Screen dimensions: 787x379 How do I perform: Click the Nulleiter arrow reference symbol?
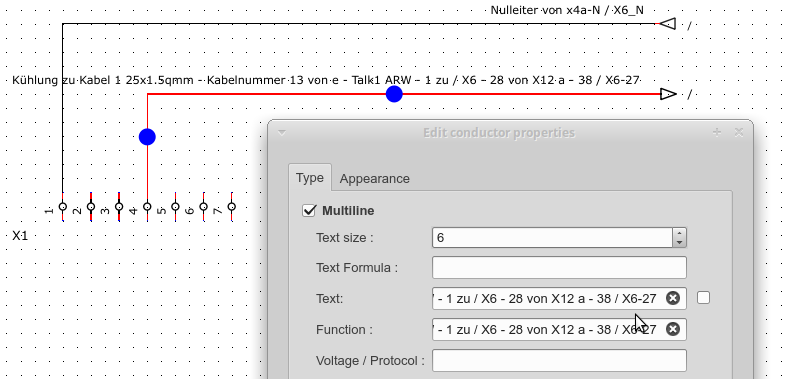click(x=667, y=24)
